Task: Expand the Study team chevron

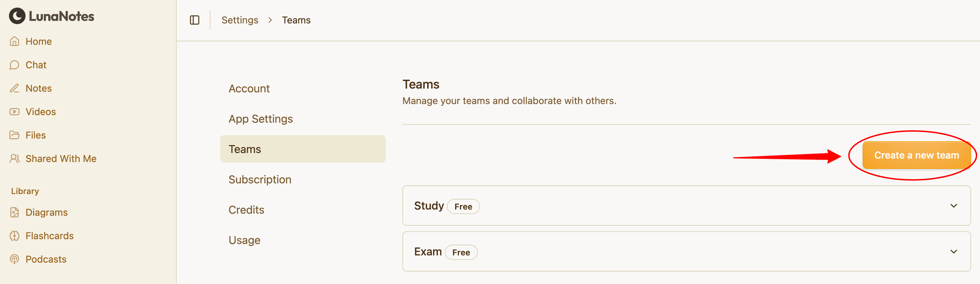Action: (953, 206)
